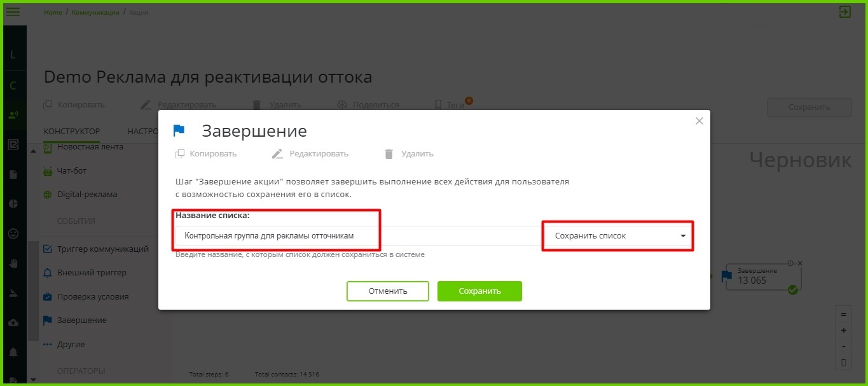Screen dimensions: 868x386
Task: Choose Внешний триггер bell item
Action: 85,273
